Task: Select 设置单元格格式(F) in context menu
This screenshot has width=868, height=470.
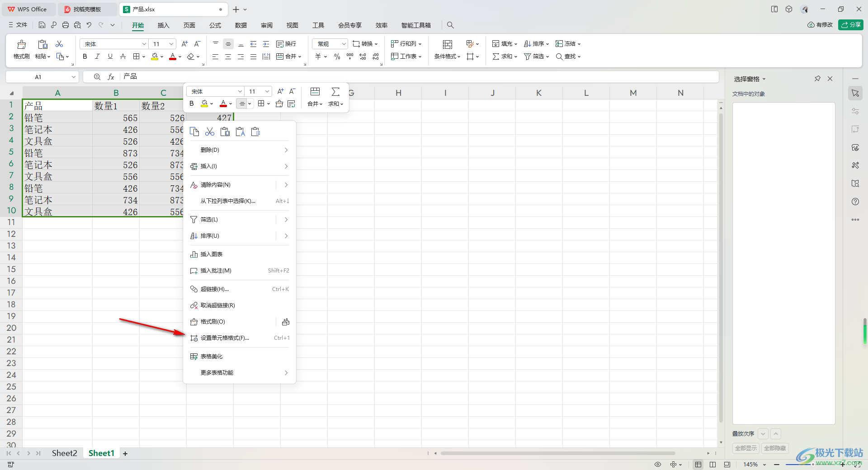Action: pos(240,338)
